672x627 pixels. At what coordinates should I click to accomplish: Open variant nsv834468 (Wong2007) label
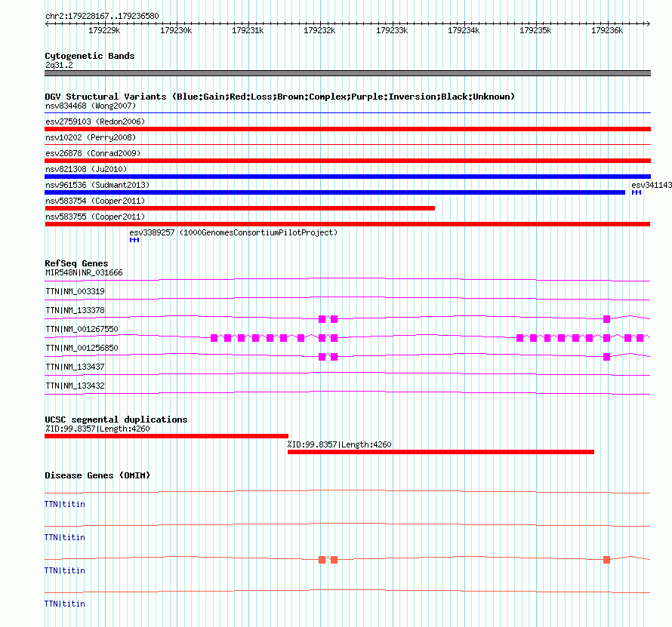[91, 106]
